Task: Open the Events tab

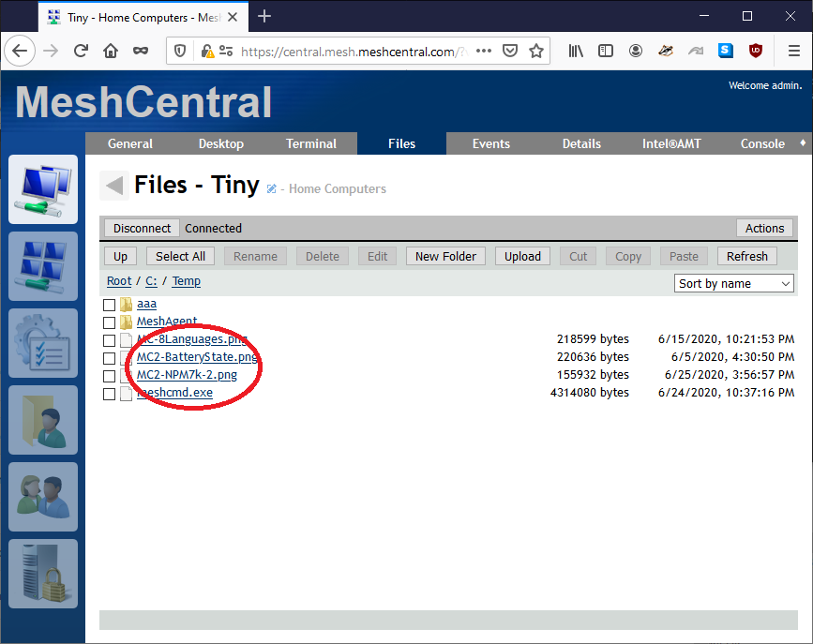Action: click(490, 143)
